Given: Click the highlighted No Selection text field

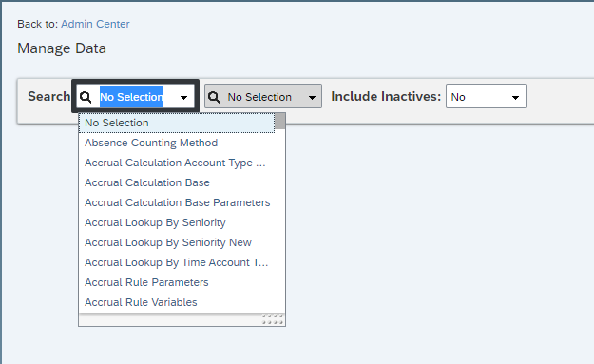Looking at the screenshot, I should click(131, 97).
